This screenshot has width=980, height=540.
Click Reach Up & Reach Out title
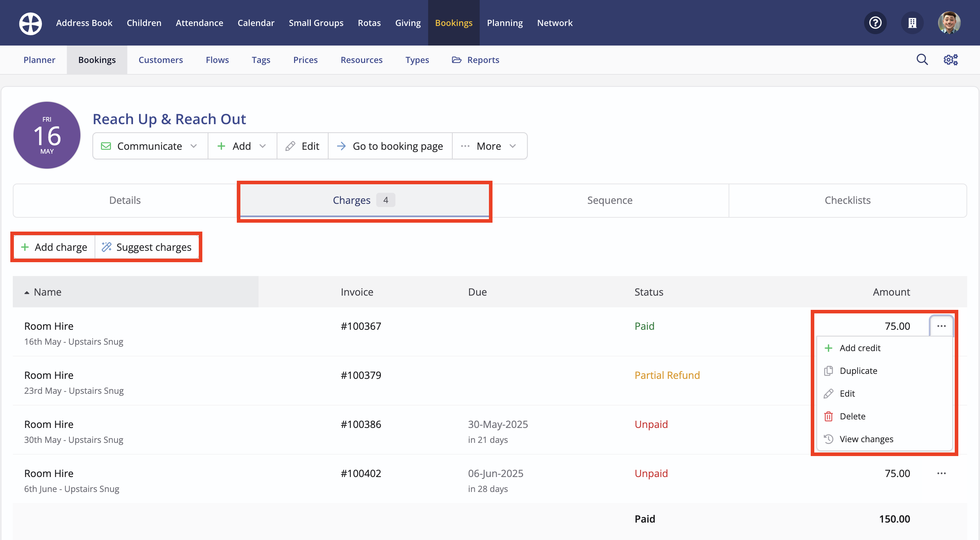[x=169, y=119]
